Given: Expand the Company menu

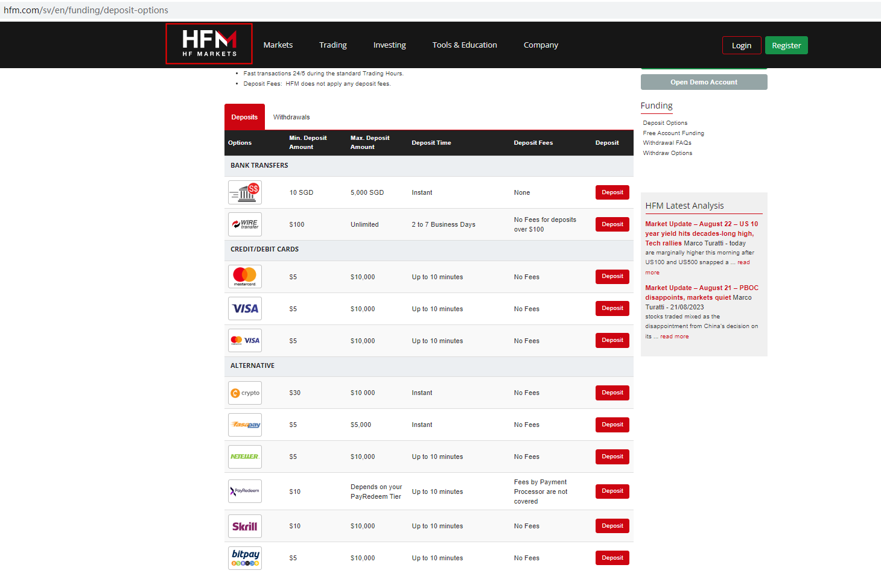Looking at the screenshot, I should click(541, 45).
